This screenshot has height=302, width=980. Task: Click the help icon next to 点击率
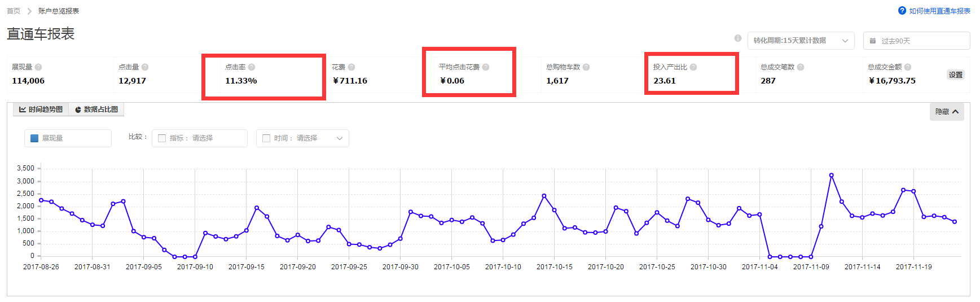pos(252,67)
